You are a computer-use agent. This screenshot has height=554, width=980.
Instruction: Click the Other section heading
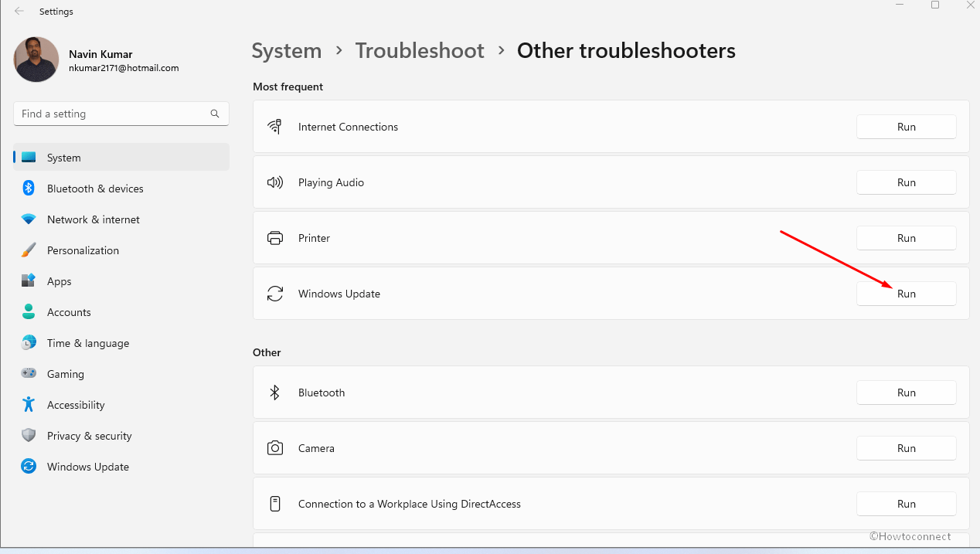267,352
